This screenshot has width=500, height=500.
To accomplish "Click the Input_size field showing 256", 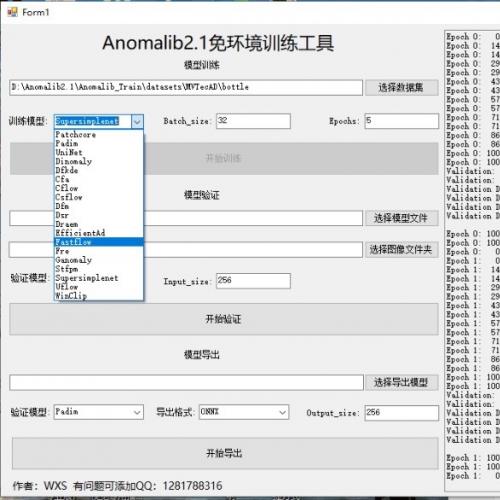I will click(x=253, y=281).
